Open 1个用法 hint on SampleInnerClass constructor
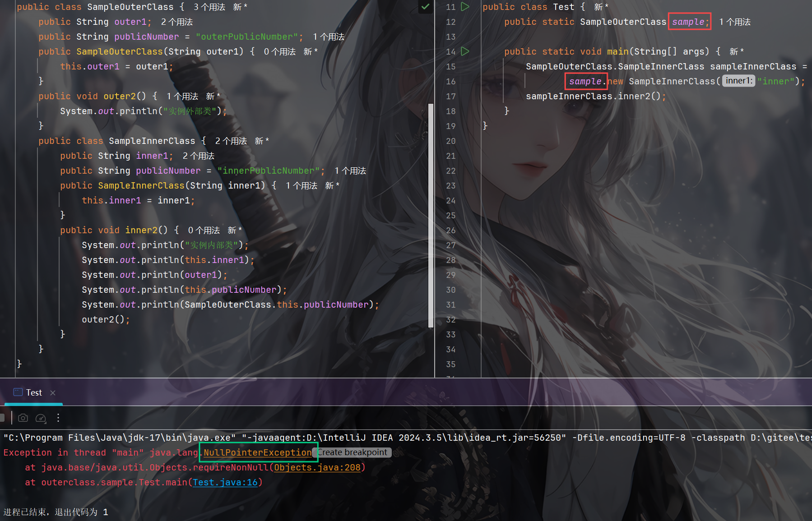This screenshot has height=521, width=812. (302, 186)
